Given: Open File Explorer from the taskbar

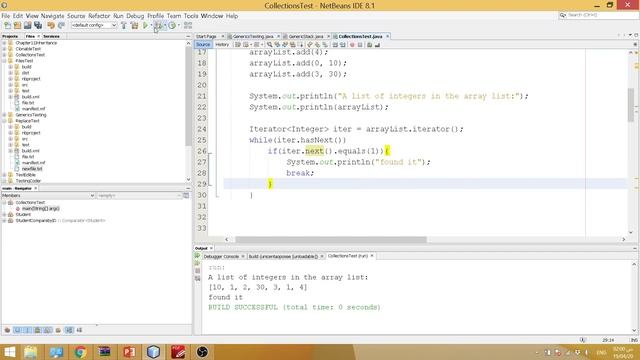Looking at the screenshot, I should (x=31, y=352).
